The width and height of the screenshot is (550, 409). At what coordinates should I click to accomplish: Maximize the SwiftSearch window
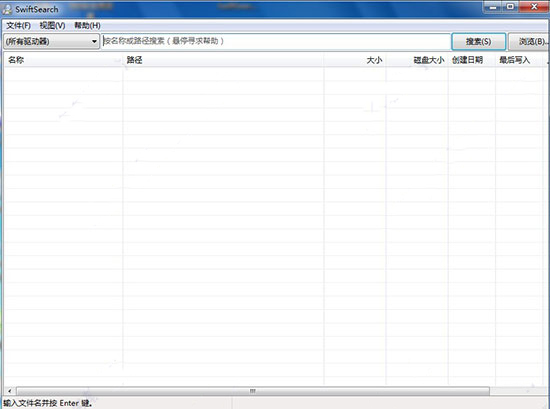click(x=511, y=7)
